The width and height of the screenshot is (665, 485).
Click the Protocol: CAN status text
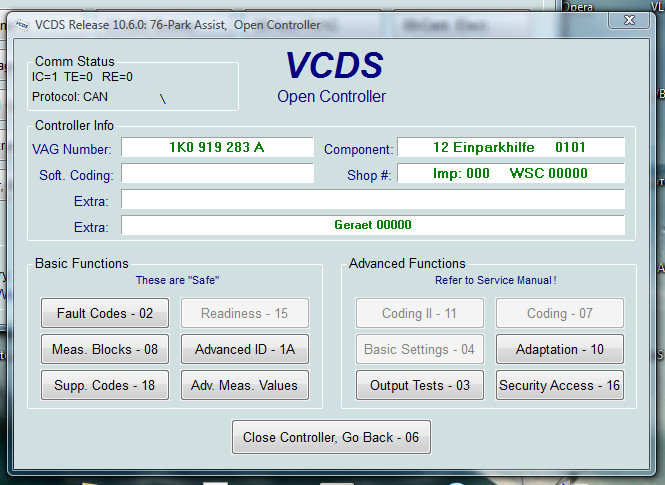click(70, 97)
